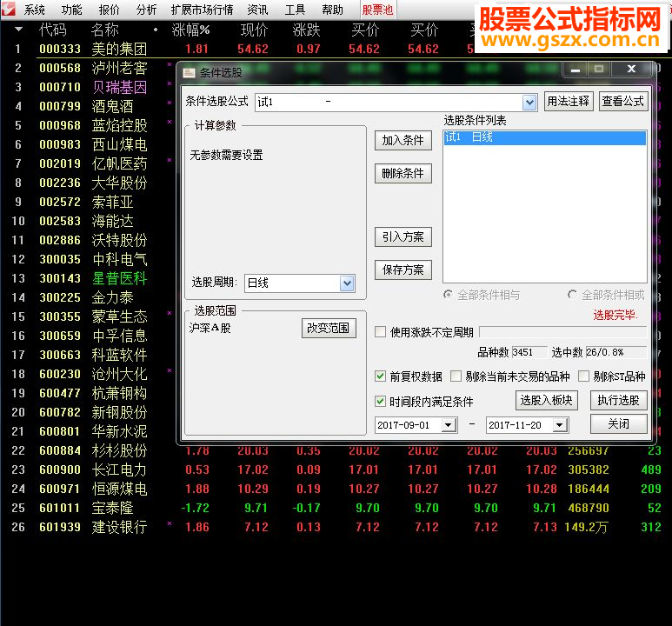Click the 关闭 button
The height and width of the screenshot is (626, 672).
618,424
